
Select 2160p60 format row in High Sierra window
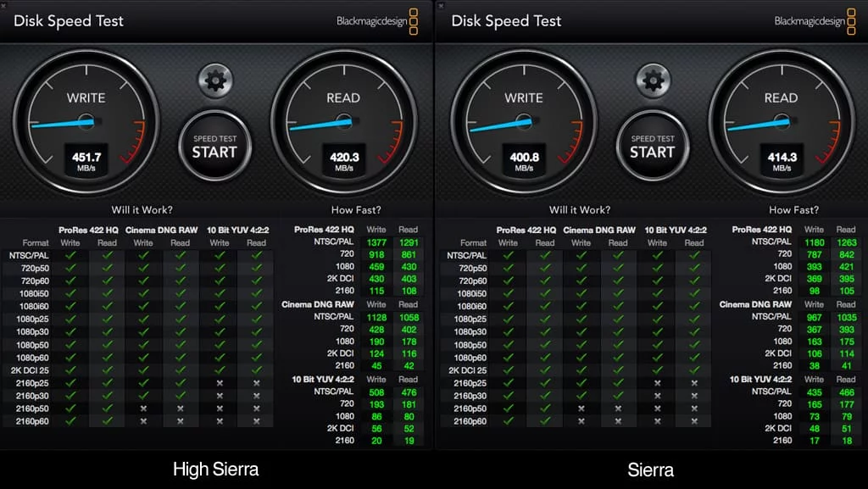coord(137,421)
